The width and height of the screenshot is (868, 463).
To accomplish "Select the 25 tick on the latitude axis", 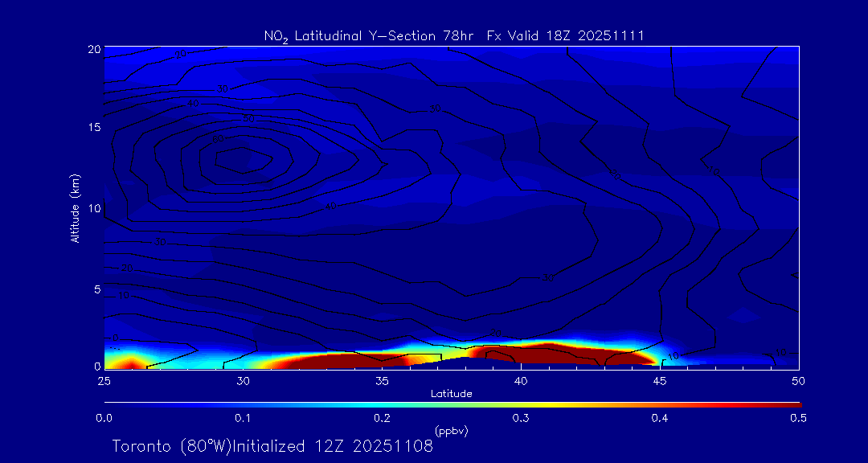I will point(104,379).
